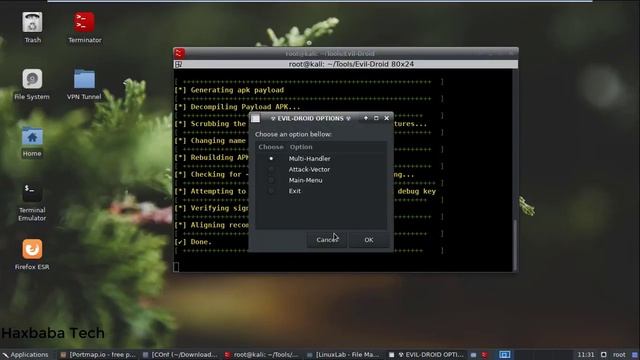Click the Terminator window's red title icon
Viewport: 640px width, 360px height.
point(179,53)
